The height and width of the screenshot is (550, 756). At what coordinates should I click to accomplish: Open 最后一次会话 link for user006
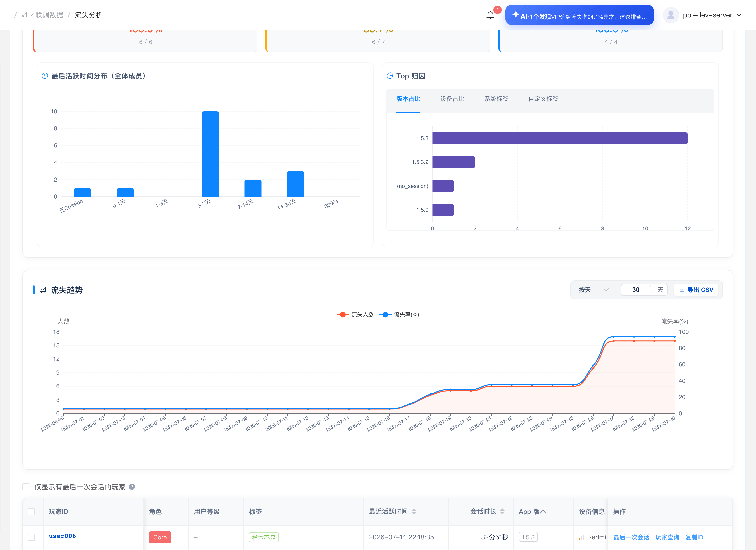[631, 537]
